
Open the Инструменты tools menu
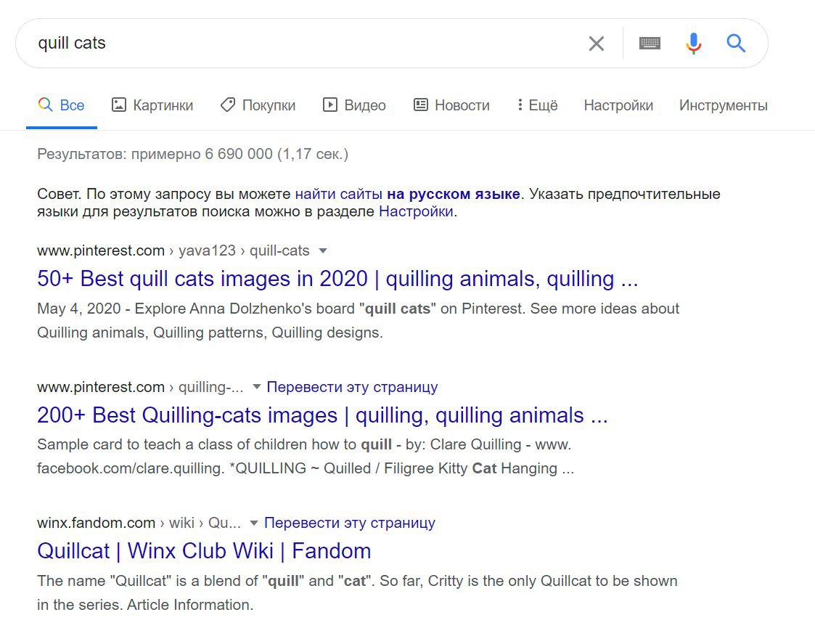click(x=723, y=105)
